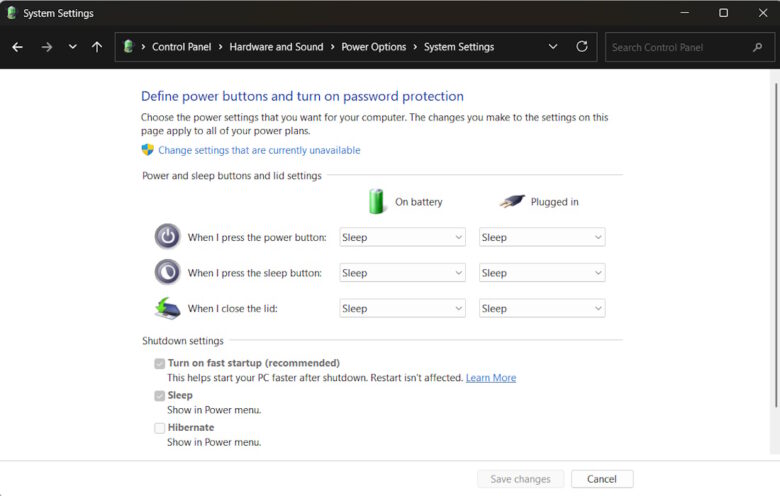
Task: Toggle the Sleep checkbox
Action: tap(160, 396)
